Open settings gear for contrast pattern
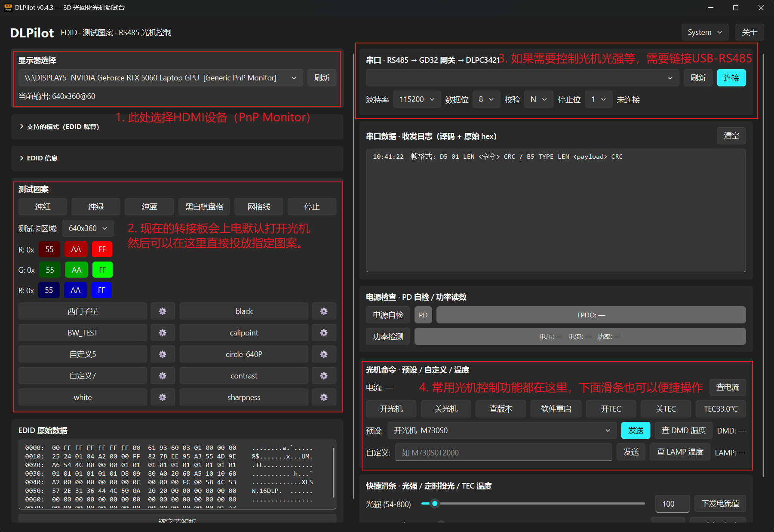The image size is (774, 532). 324,375
